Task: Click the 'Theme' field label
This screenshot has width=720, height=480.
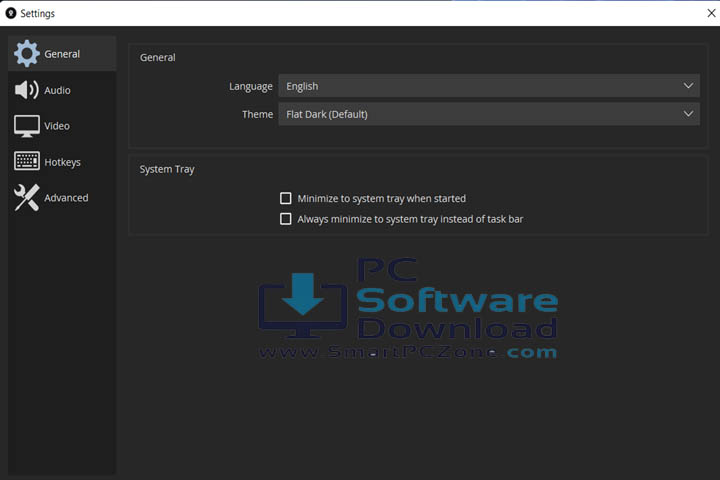Action: pos(258,114)
